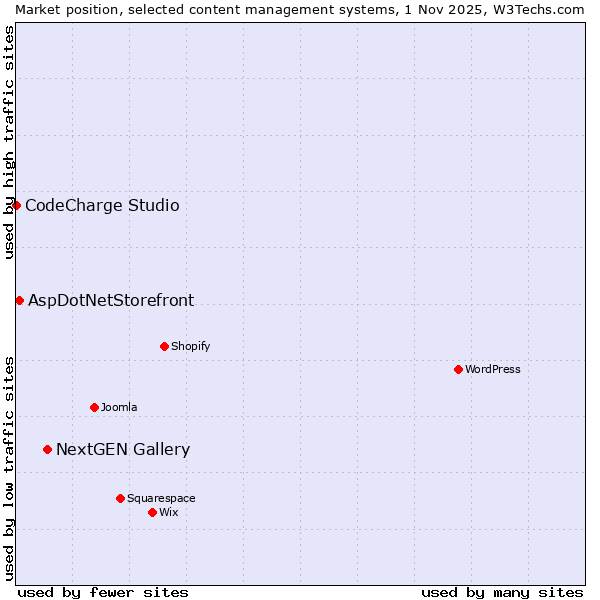600x600 pixels.
Task: Select the Shopify text label
Action: [190, 347]
